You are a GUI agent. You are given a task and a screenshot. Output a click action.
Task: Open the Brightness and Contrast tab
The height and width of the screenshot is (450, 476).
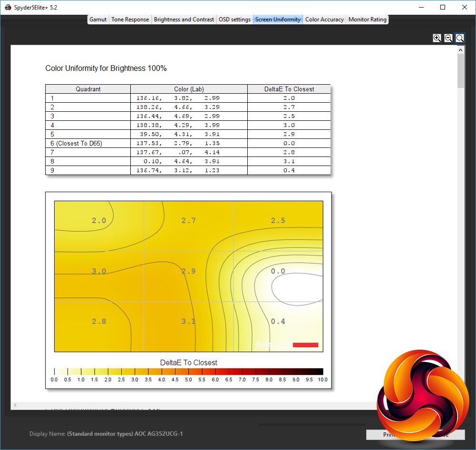[x=184, y=20]
